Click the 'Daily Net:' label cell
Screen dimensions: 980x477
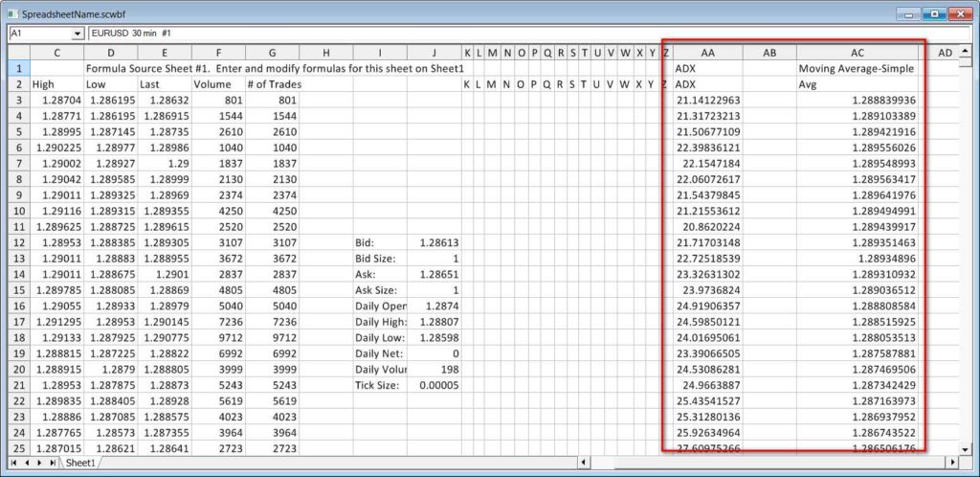click(x=379, y=353)
